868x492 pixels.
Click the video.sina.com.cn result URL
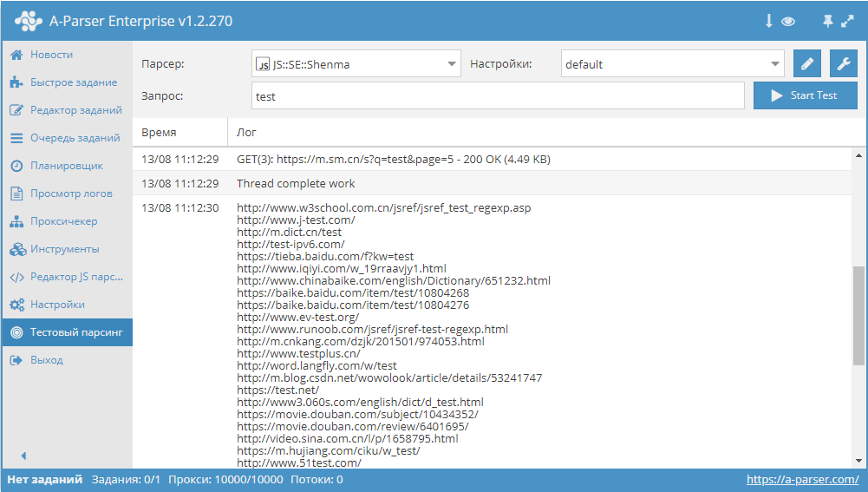[x=347, y=439]
